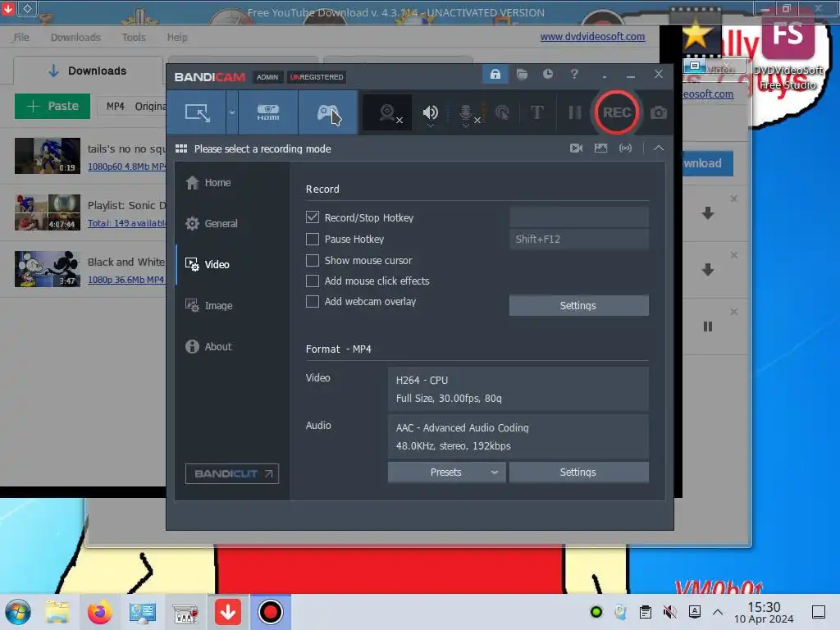Toggle mouse click effect icon
This screenshot has height=630, width=840.
(502, 113)
